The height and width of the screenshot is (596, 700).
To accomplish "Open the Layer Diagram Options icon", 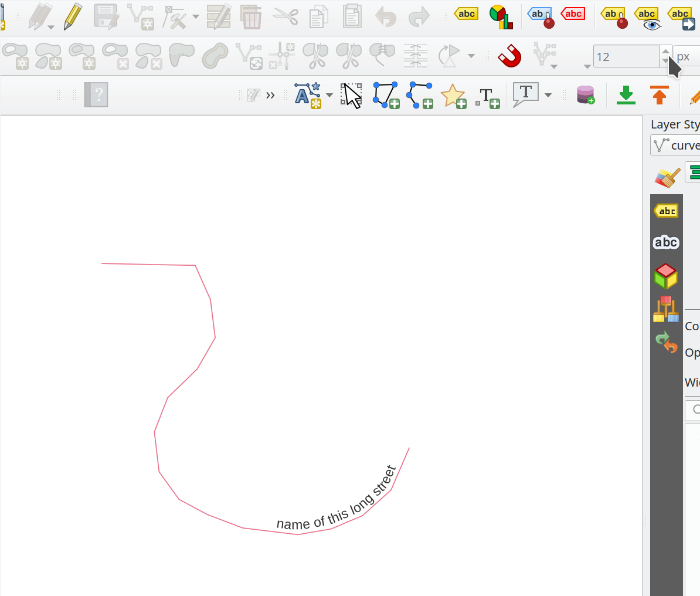I will (x=501, y=16).
